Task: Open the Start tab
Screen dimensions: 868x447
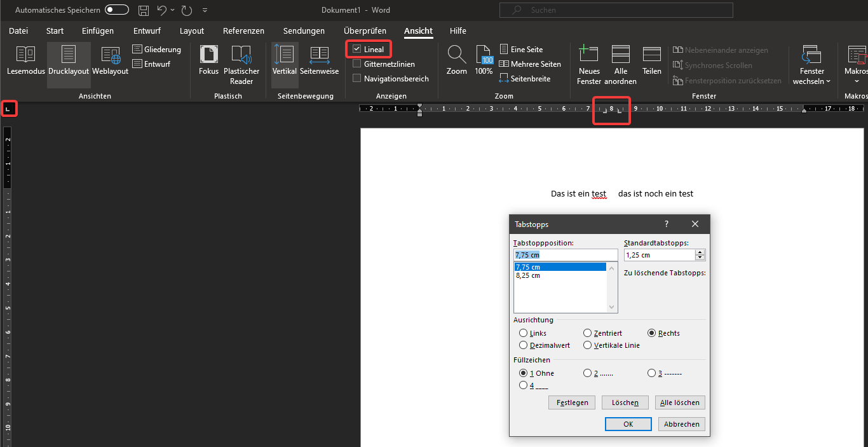Action: coord(55,31)
